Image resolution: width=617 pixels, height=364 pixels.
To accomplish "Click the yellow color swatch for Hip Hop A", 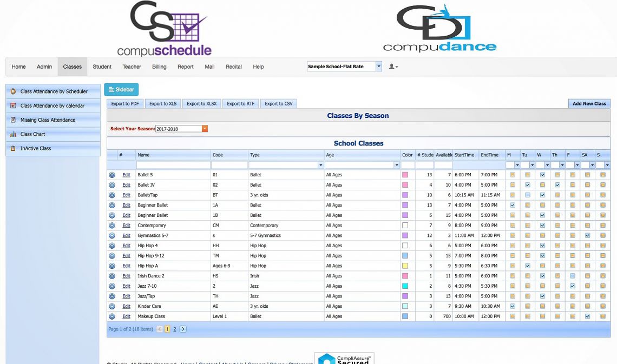I will coord(405,266).
